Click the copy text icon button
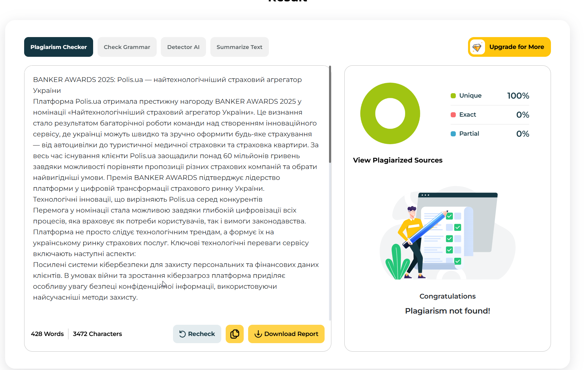The height and width of the screenshot is (370, 588). click(x=235, y=334)
